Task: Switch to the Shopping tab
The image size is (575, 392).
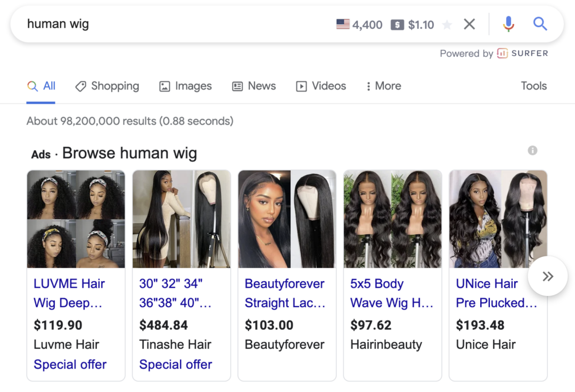Action: [107, 86]
